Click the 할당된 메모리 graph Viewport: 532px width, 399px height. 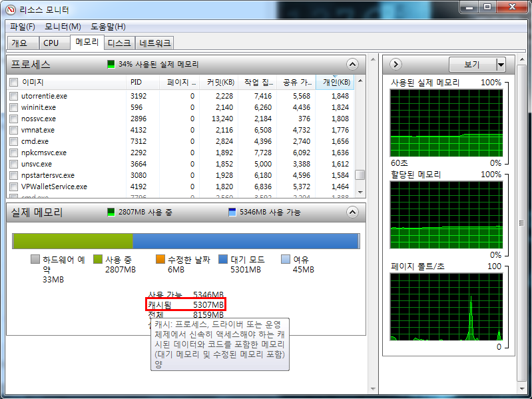446,214
